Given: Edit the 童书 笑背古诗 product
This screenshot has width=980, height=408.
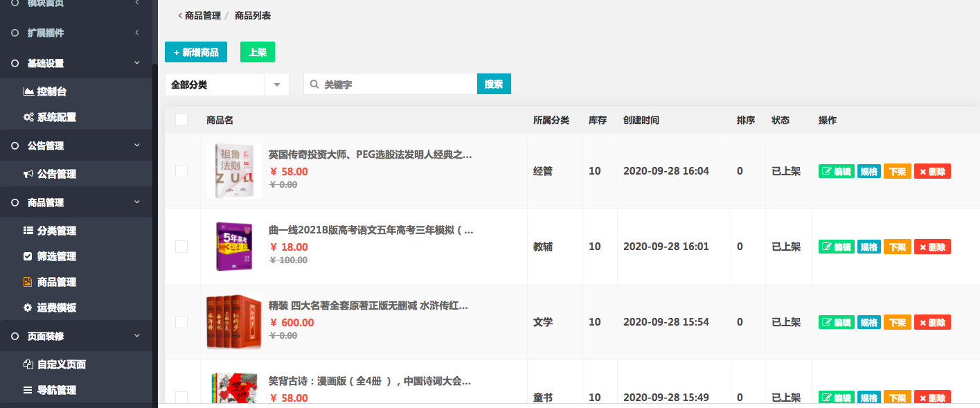Looking at the screenshot, I should [836, 398].
